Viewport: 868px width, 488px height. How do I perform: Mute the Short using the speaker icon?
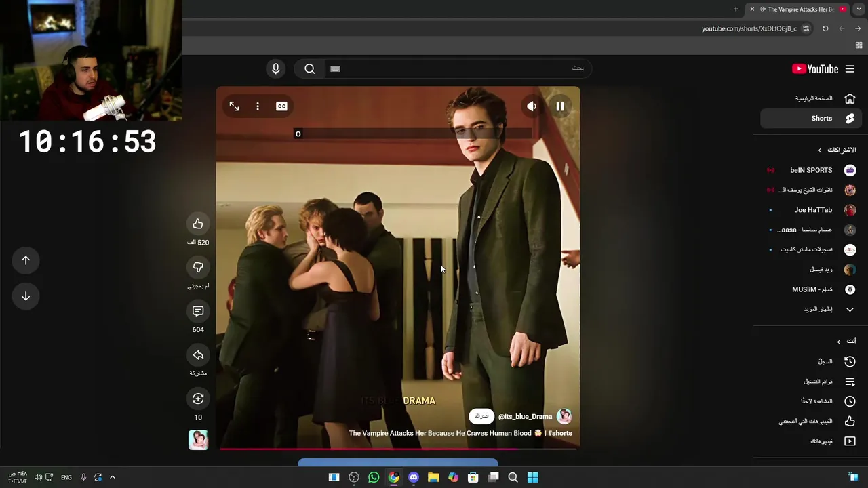click(532, 106)
